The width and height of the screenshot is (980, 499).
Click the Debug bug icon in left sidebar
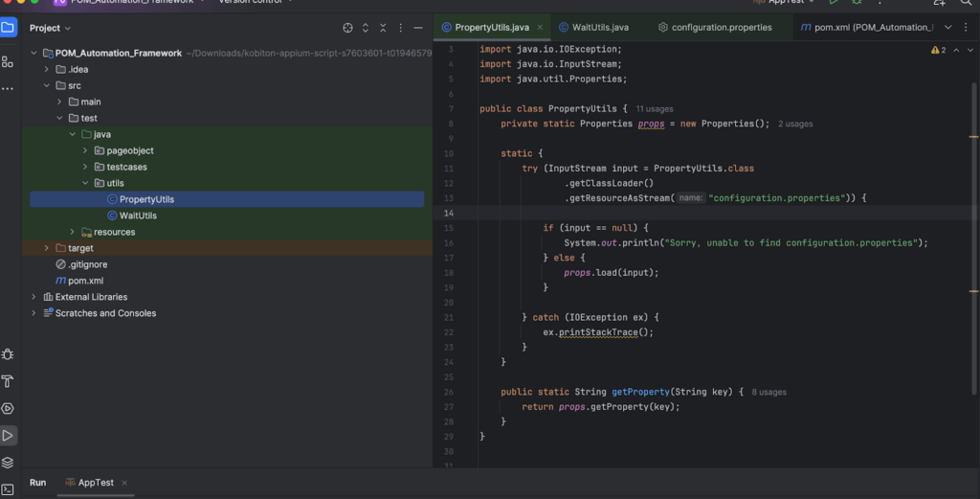pos(8,354)
